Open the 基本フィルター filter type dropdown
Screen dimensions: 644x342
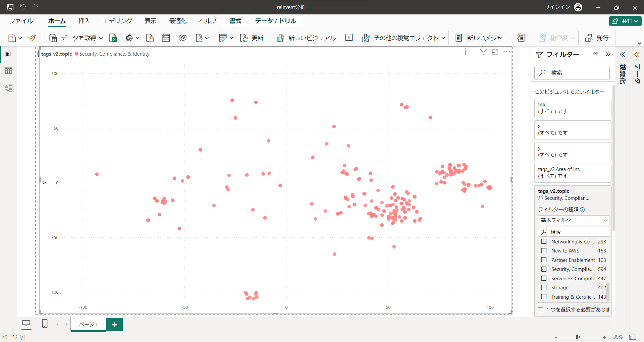(x=574, y=220)
